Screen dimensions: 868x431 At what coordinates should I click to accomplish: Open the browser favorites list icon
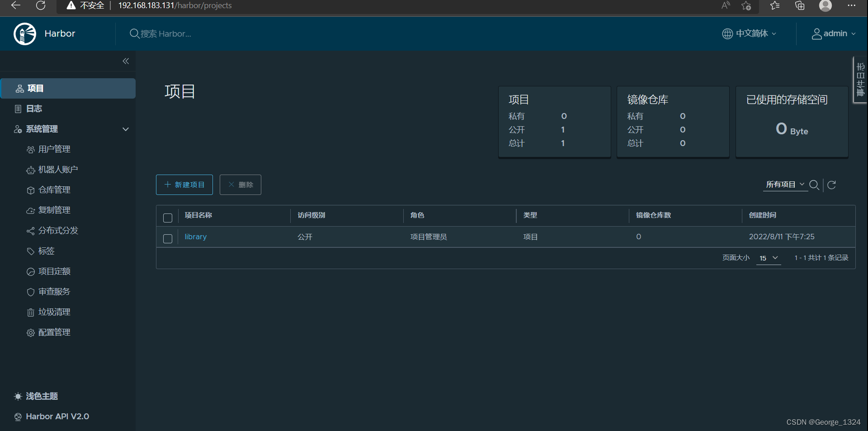click(x=775, y=5)
